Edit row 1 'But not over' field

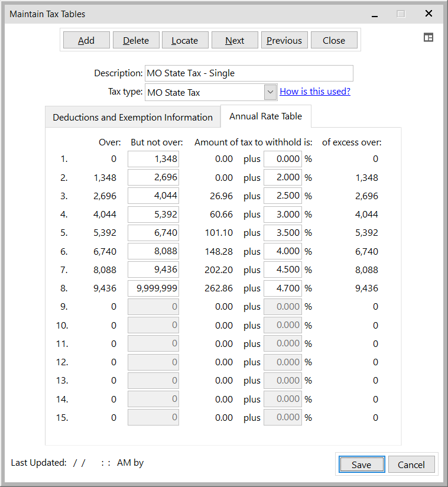[x=154, y=159]
